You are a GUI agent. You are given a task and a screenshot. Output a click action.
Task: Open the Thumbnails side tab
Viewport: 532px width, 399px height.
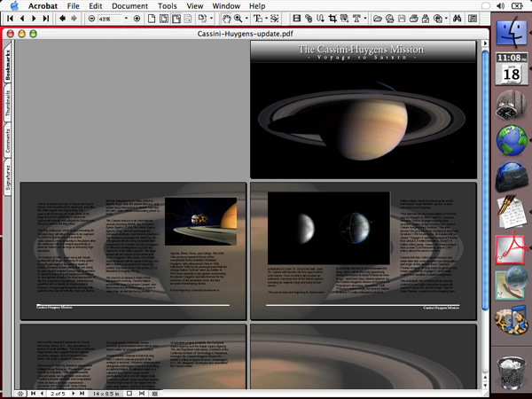click(7, 104)
